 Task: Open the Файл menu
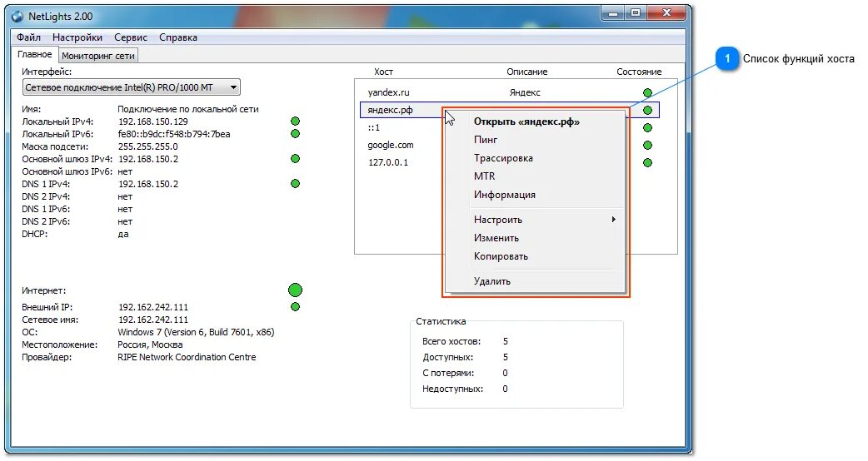[29, 37]
